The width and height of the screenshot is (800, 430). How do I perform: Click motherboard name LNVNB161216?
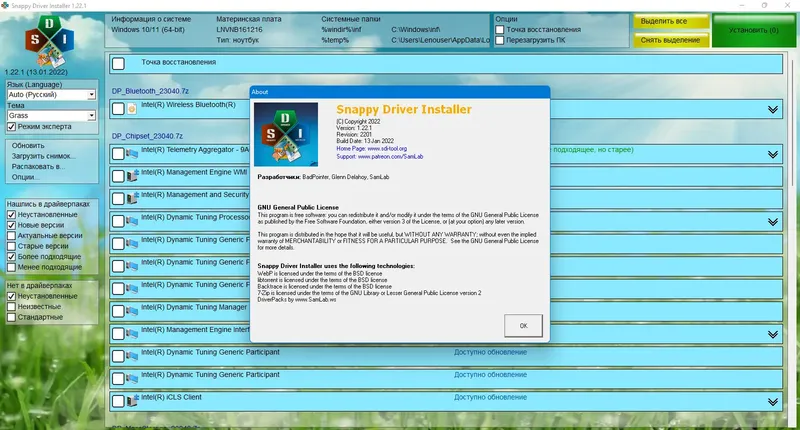tap(239, 30)
